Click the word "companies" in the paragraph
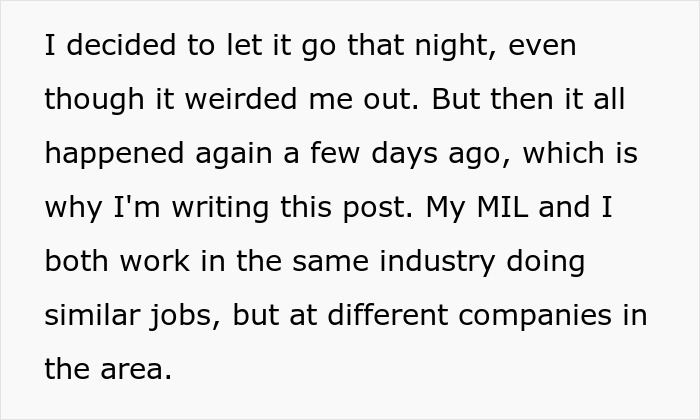Screen dimensions: 700x420 coord(537,316)
